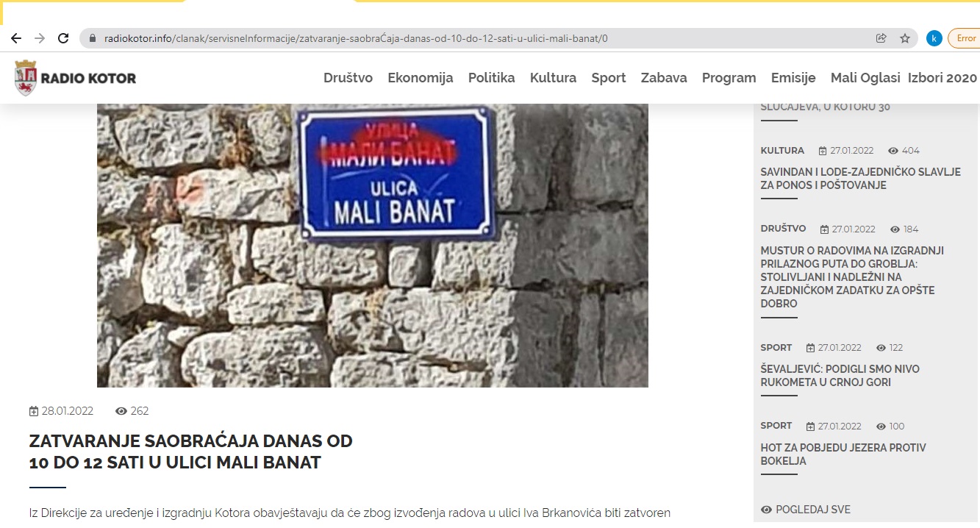
Task: Click the KULTURA category label in sidebar
Action: (782, 150)
